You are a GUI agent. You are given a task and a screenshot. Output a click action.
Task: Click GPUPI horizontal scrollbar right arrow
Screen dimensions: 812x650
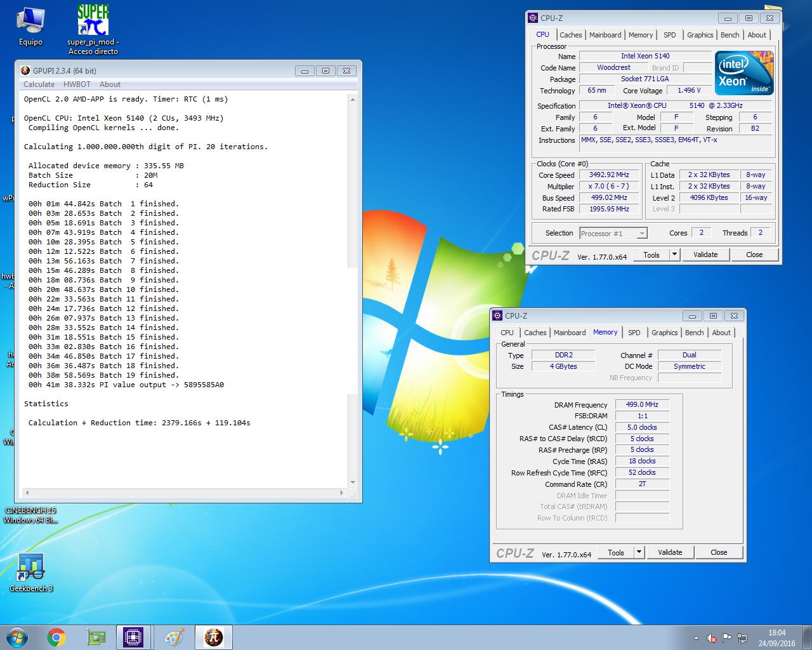pos(341,493)
